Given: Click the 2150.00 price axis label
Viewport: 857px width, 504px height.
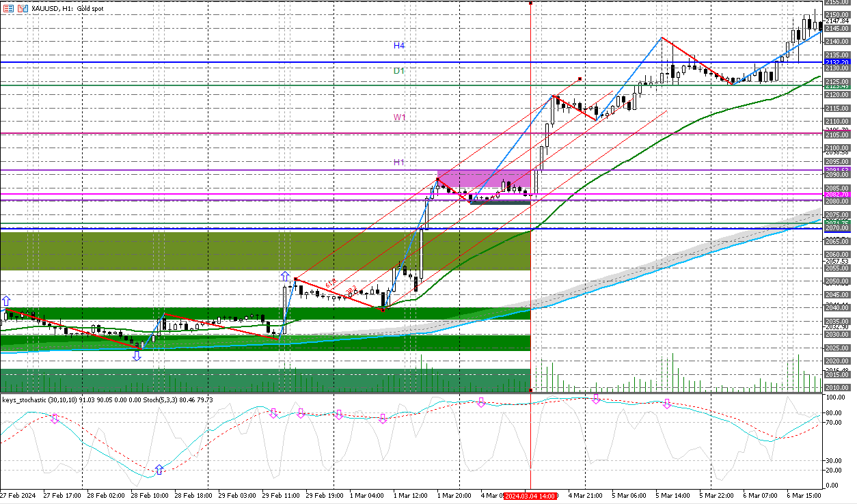Looking at the screenshot, I should coord(836,15).
